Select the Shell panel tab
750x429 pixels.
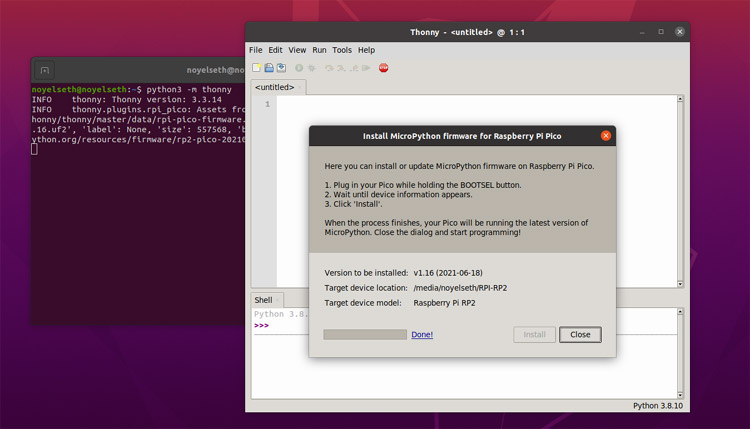click(263, 300)
